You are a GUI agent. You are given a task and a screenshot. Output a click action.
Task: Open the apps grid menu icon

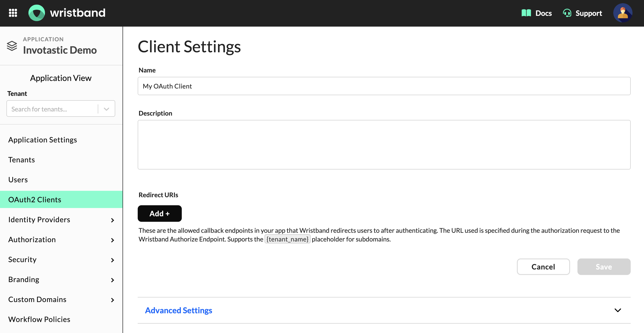coord(13,13)
